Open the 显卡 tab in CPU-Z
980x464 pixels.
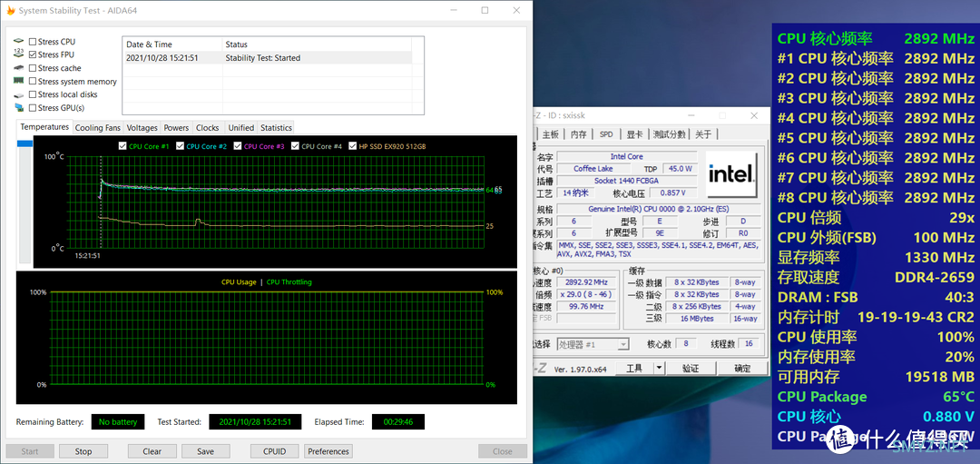pyautogui.click(x=635, y=133)
